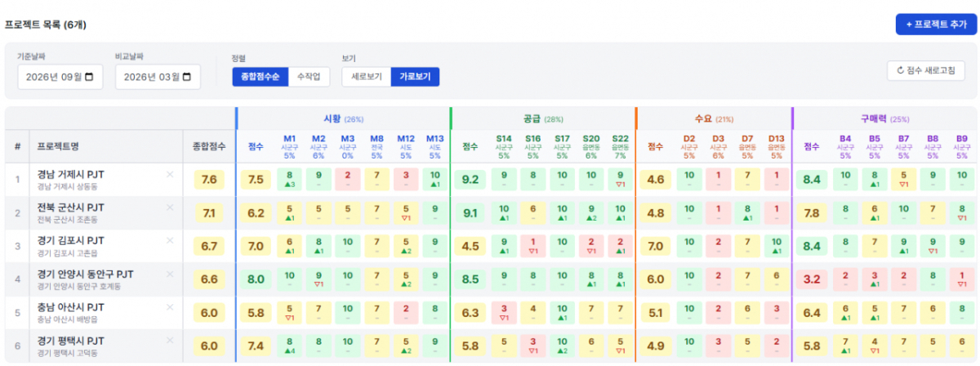Click 경기 안양시 시황 점수 8.0 cell
Image resolution: width=980 pixels, height=366 pixels.
(256, 279)
